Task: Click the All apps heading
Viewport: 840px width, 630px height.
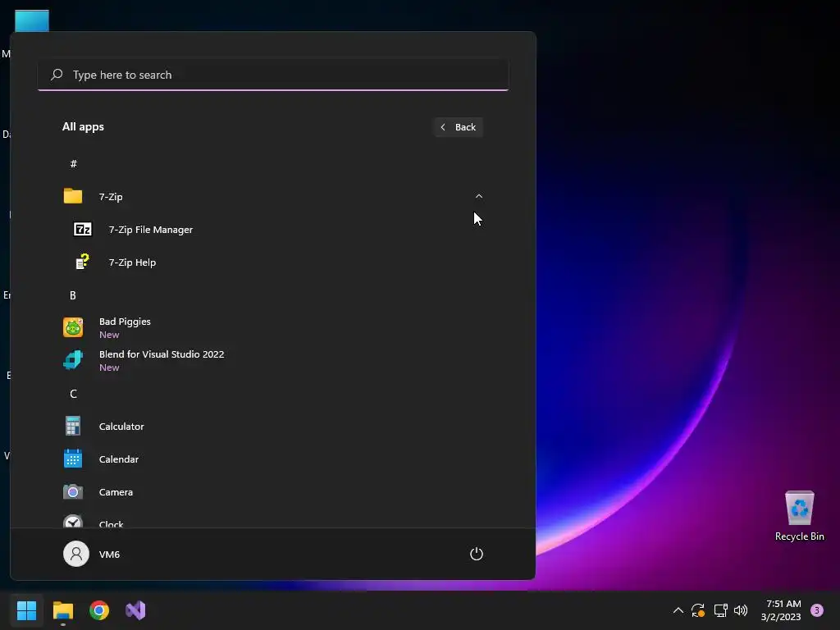Action: [83, 126]
